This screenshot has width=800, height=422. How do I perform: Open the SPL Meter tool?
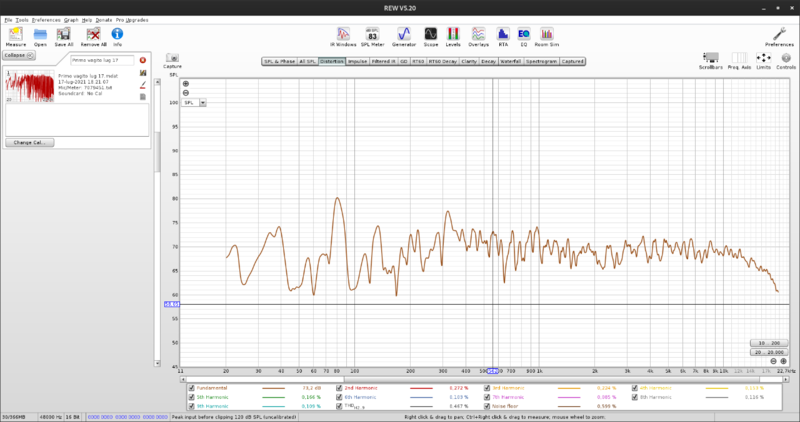tap(372, 35)
